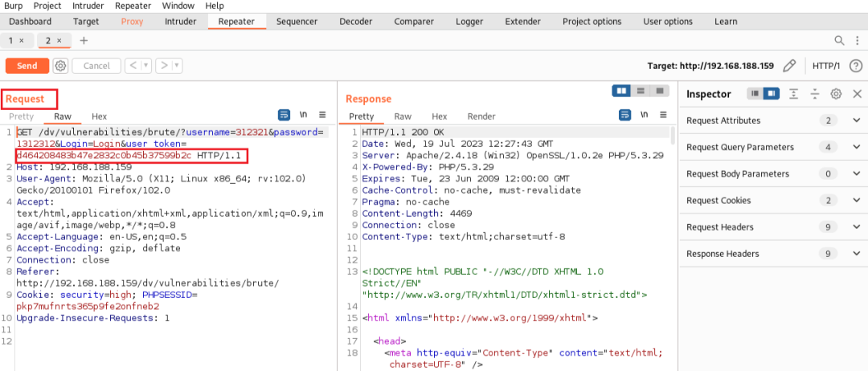Open the Intruder menu
The height and width of the screenshot is (371, 868).
88,6
